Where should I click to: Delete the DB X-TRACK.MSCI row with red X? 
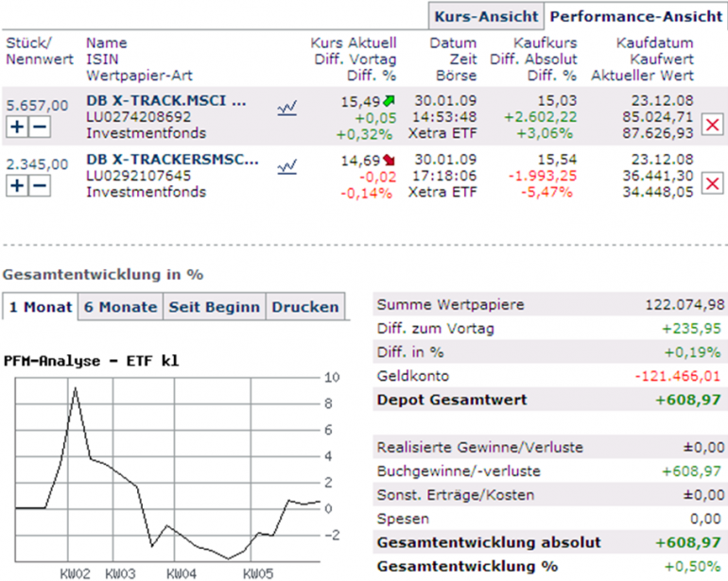click(712, 124)
